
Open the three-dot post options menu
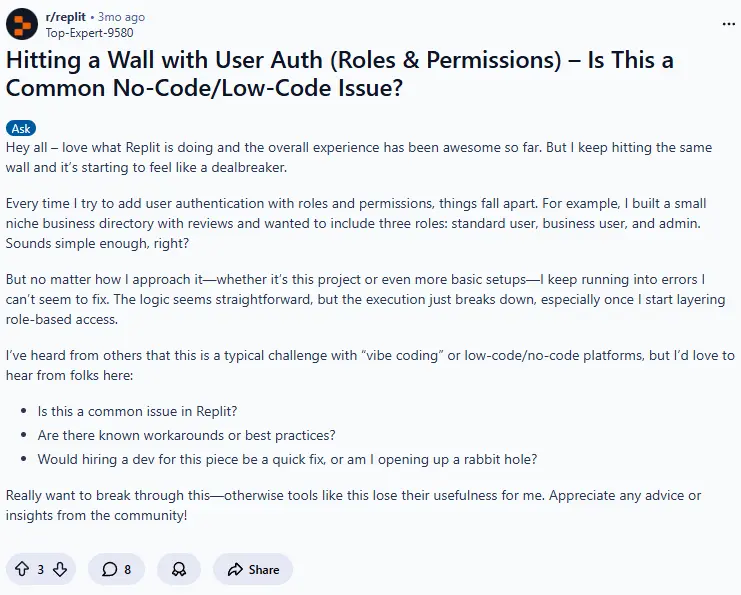[x=728, y=23]
